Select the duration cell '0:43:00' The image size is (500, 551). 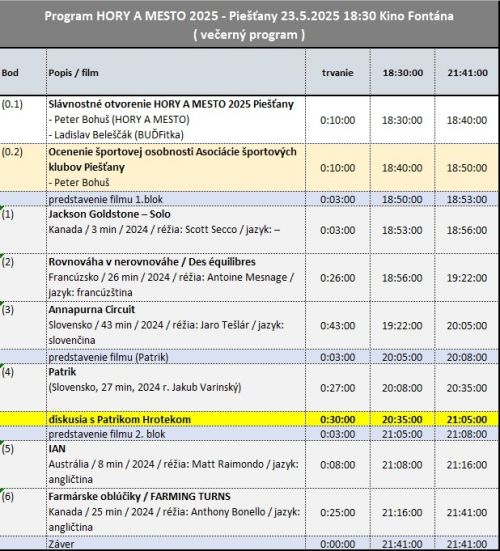tap(338, 325)
